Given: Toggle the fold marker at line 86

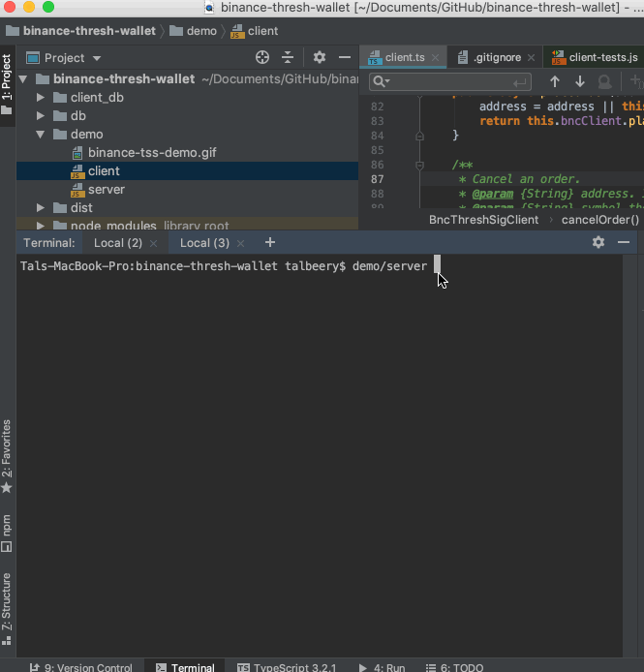Looking at the screenshot, I should (419, 165).
